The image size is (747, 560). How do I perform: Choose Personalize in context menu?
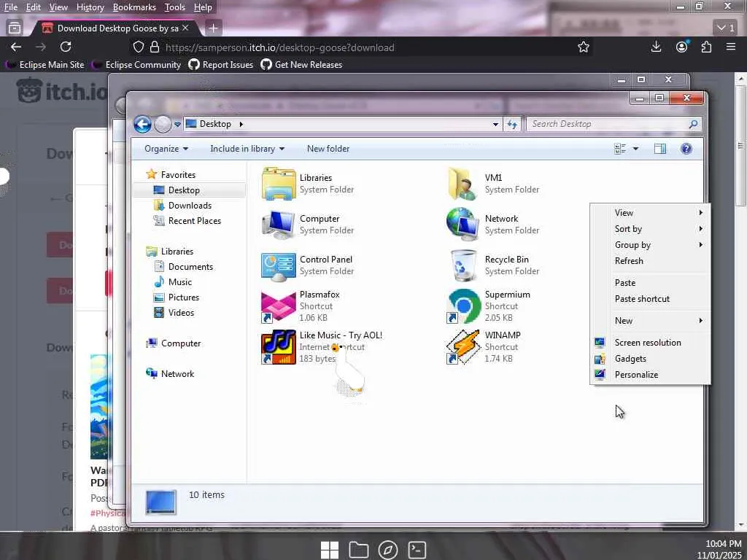650,375
